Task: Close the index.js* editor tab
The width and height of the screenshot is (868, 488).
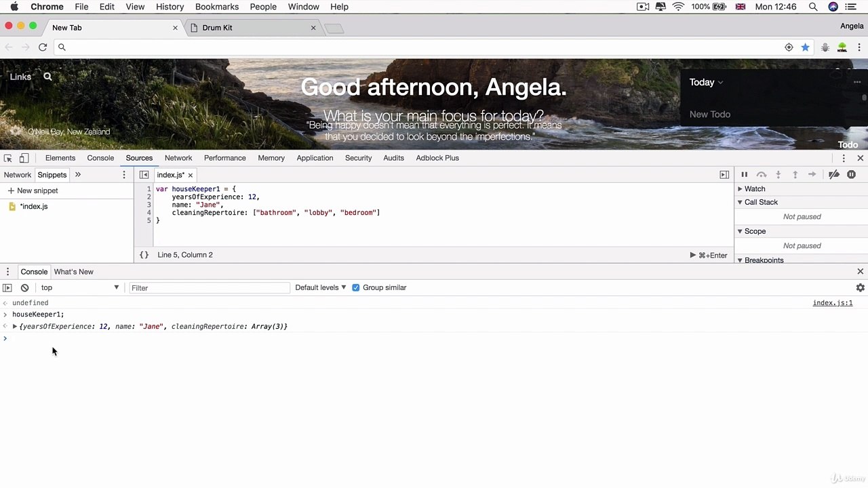Action: tap(191, 176)
